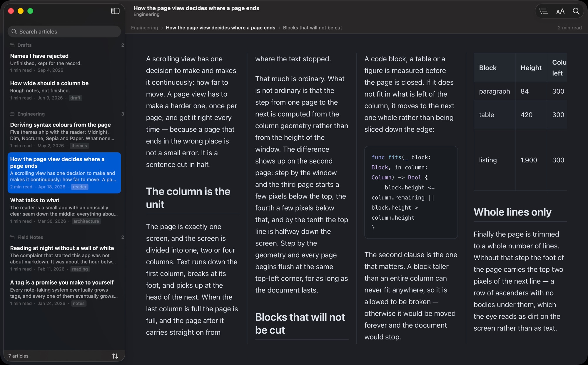Collapse the Engineering section header
The height and width of the screenshot is (365, 588).
click(66, 114)
